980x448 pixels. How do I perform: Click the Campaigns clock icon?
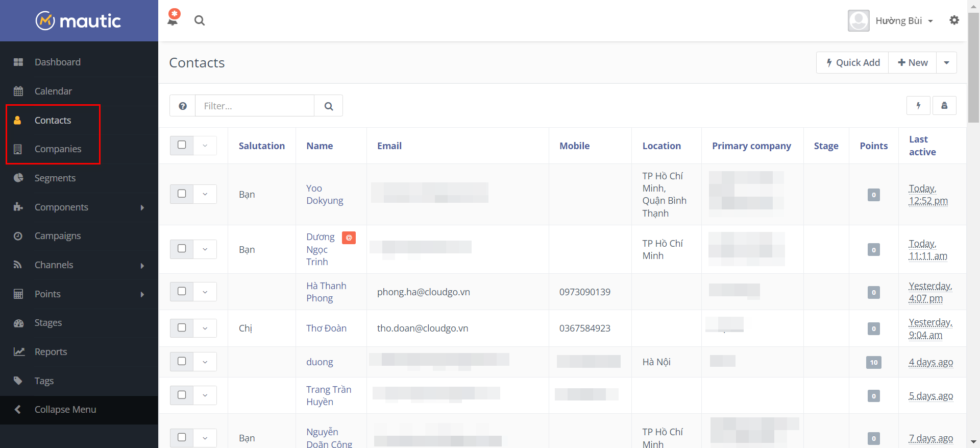click(18, 236)
